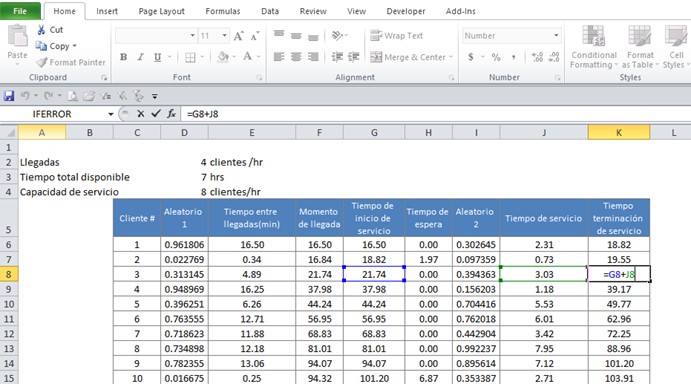Open Customize Quick Access Toolbar arrow
Image resolution: width=691 pixels, height=384 pixels.
(x=155, y=96)
